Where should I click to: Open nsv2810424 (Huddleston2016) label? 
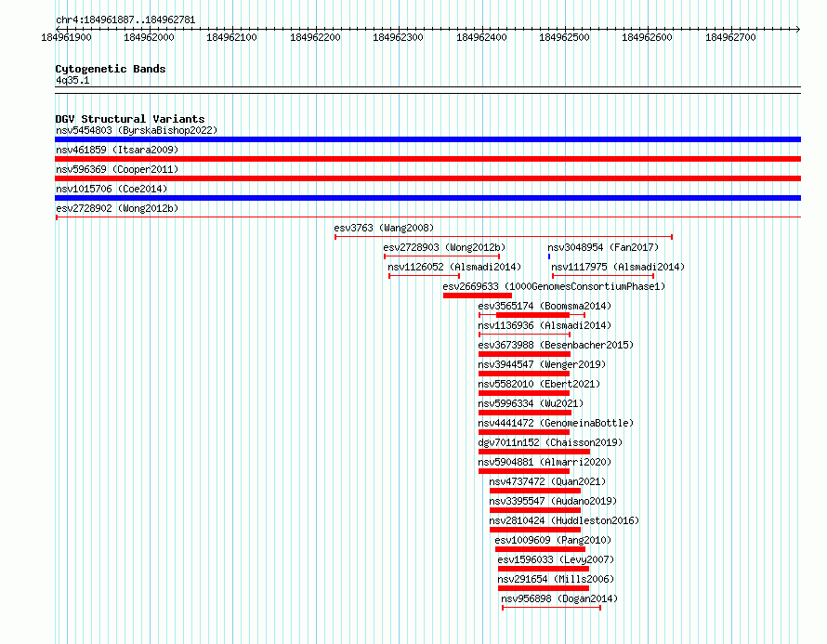(x=564, y=520)
